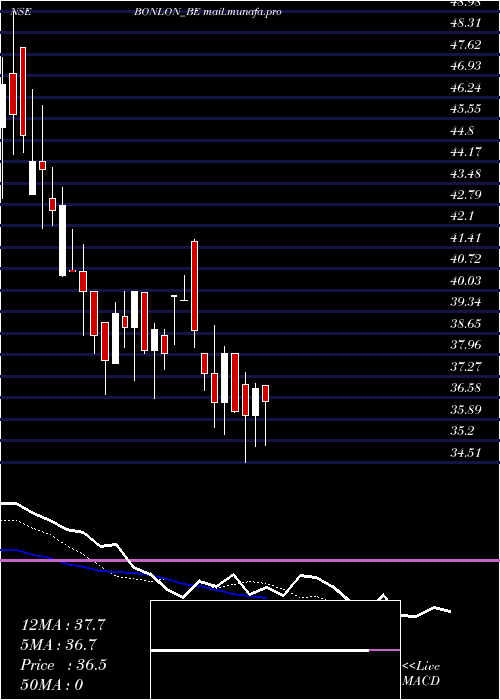
Task: Click the 44.8 price axis label
Action: click(x=462, y=131)
